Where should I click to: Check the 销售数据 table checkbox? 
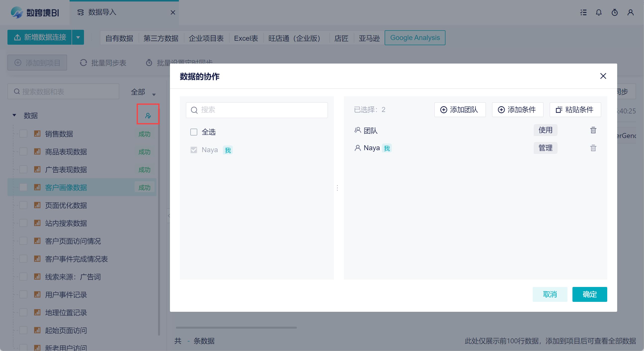(24, 134)
